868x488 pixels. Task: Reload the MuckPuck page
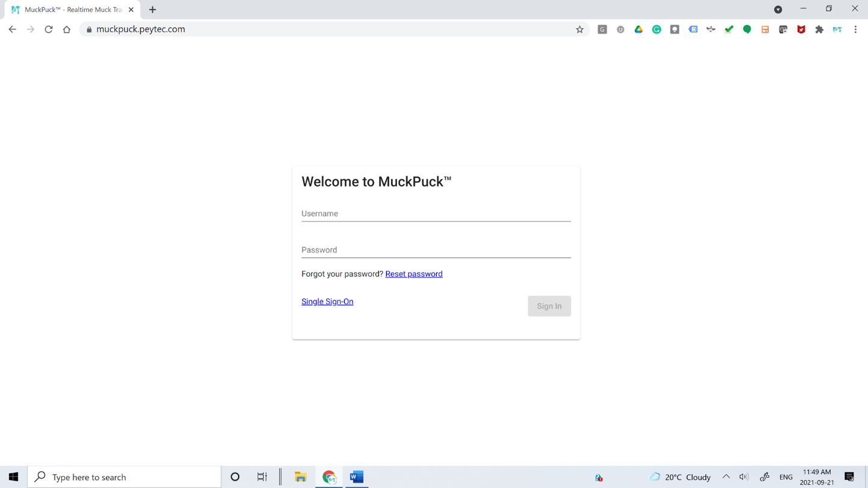(x=49, y=29)
